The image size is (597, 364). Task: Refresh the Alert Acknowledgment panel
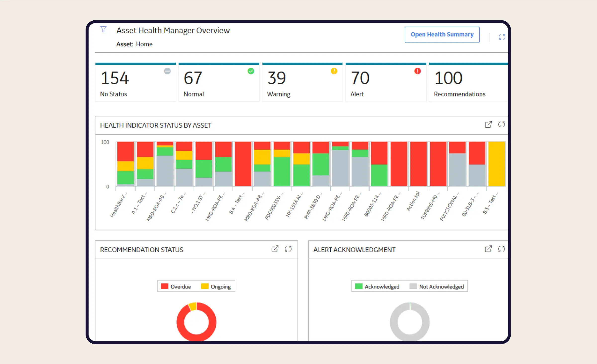pos(501,249)
